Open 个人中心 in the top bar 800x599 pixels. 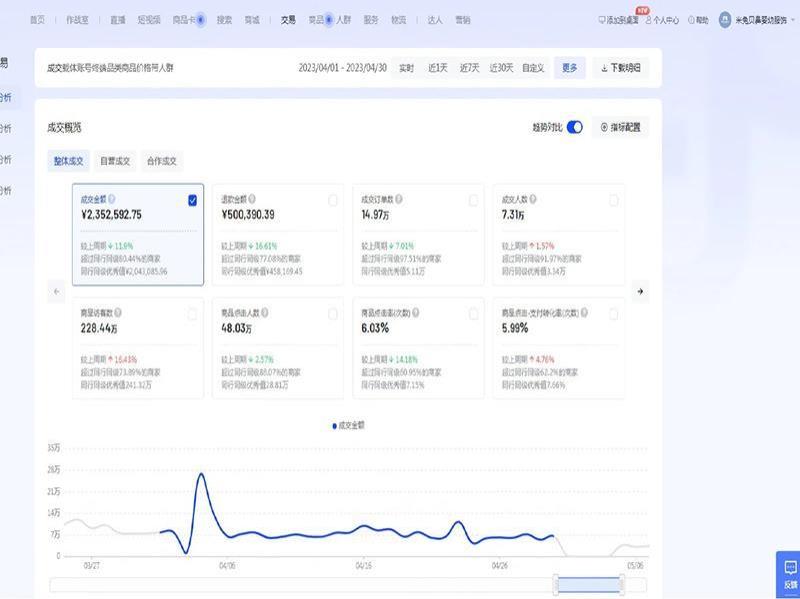point(663,19)
